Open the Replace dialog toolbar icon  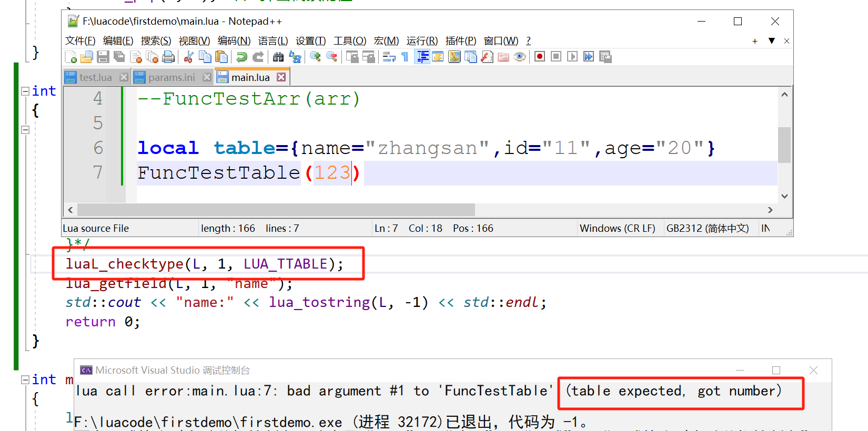tap(295, 57)
